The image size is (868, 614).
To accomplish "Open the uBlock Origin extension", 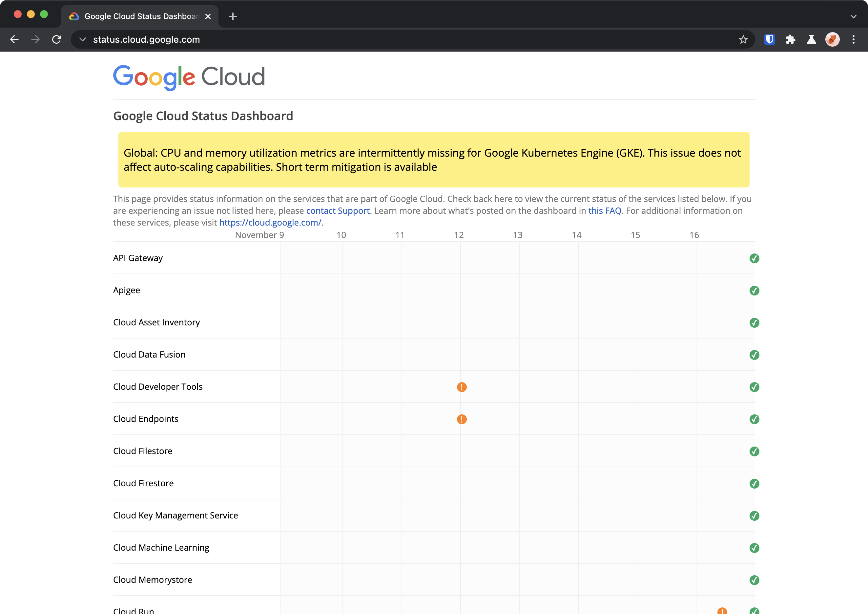I will 769,39.
